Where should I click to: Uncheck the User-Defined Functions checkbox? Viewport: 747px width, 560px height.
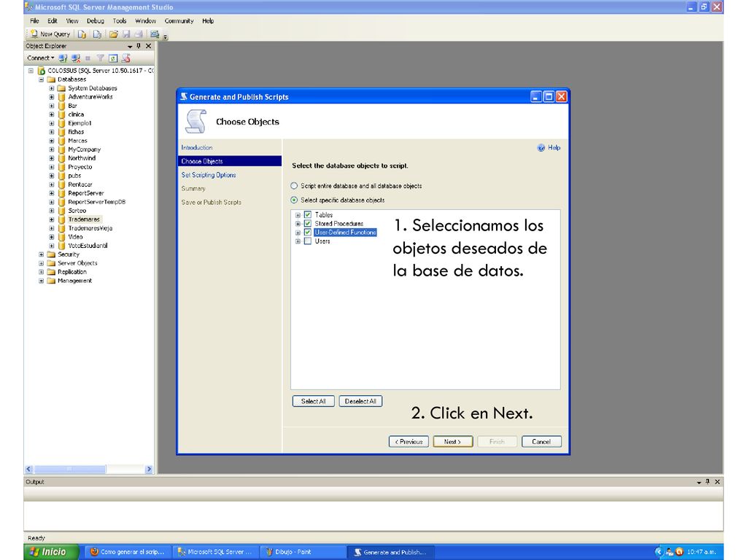tap(308, 233)
